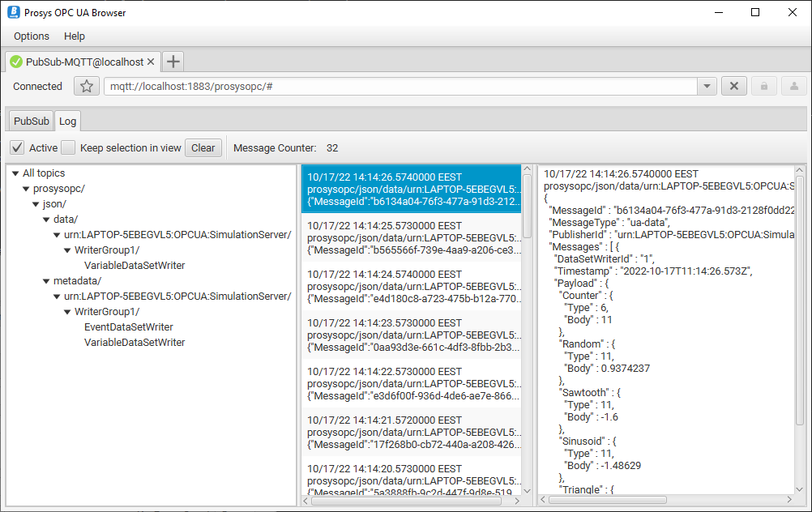Click the "Body" : 0.9374237 value
The height and width of the screenshot is (512, 812).
pos(607,368)
